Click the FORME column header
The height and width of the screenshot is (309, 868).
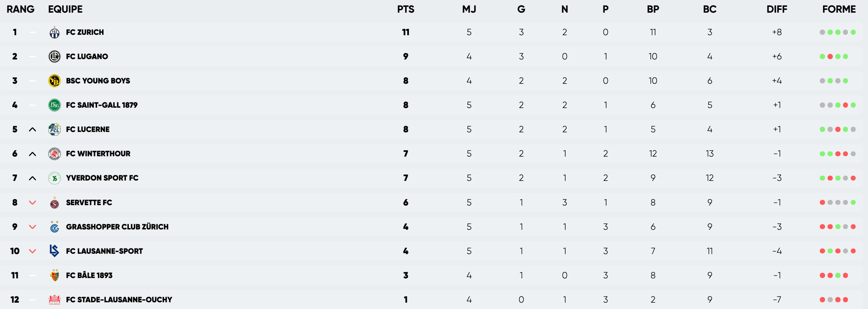pyautogui.click(x=839, y=9)
